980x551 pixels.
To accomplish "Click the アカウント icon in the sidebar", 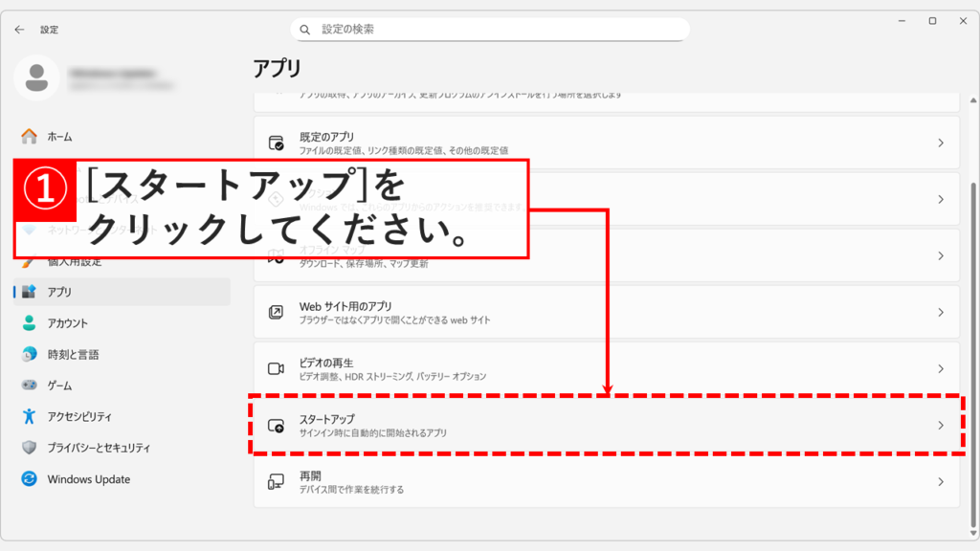I will pyautogui.click(x=30, y=323).
